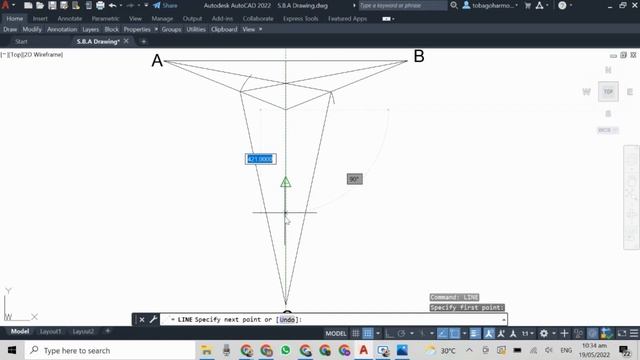Screen dimensions: 640x360
Task: Open workspace switching gear icon
Action: (x=544, y=333)
